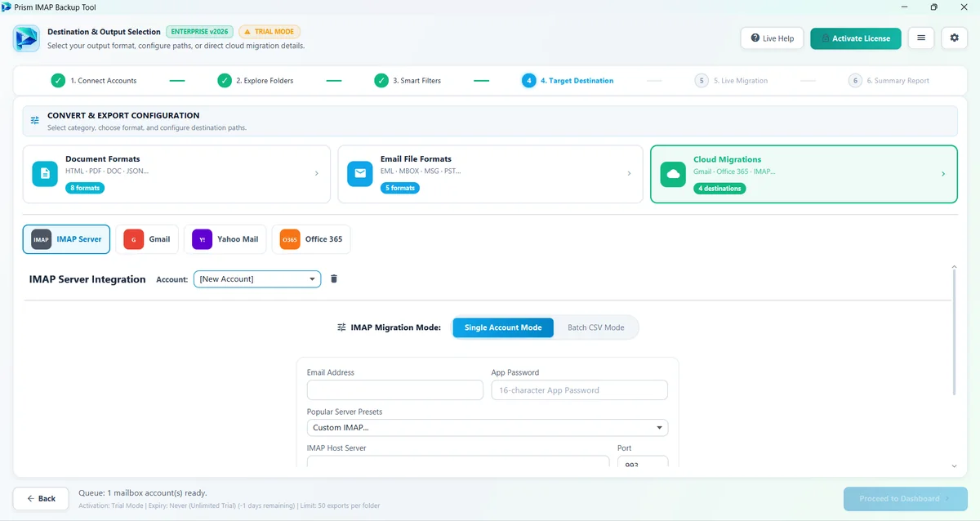Click 'Queue: 1 mailbox account(s) ready.' text

(143, 493)
